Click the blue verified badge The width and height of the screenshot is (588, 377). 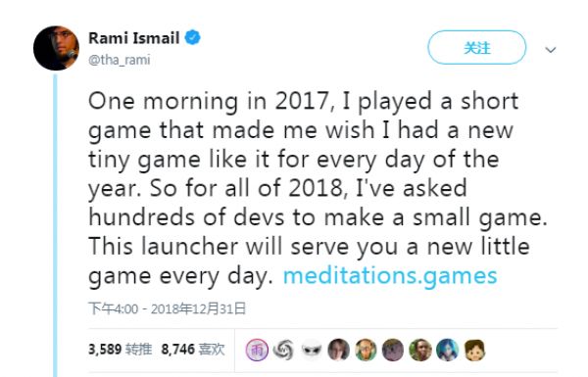tap(193, 37)
